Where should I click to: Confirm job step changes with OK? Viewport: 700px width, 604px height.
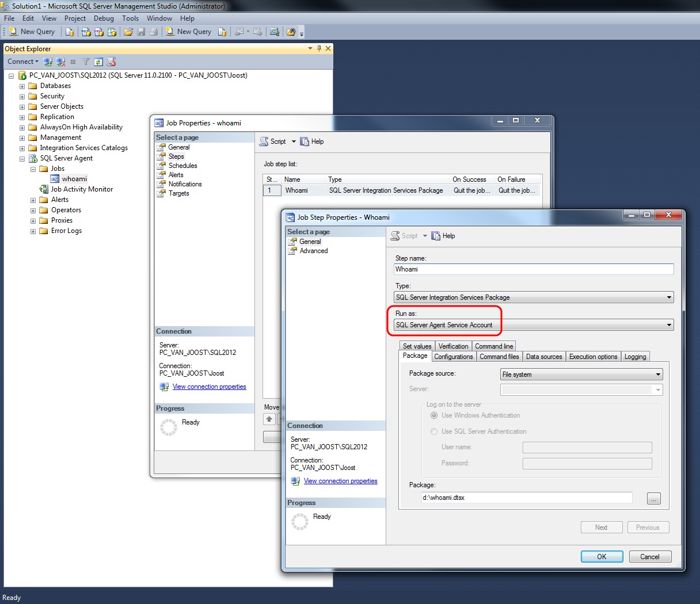(x=602, y=556)
